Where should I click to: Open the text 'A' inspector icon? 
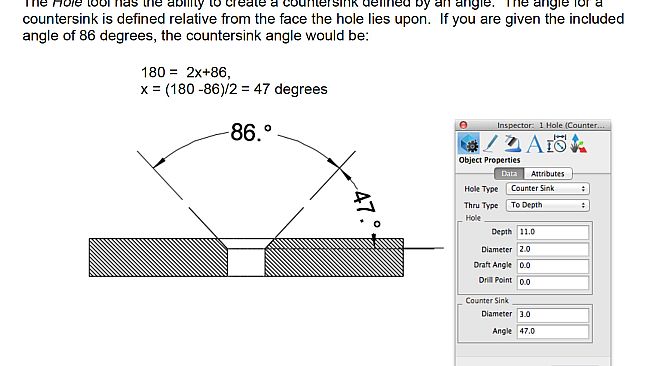tap(534, 144)
